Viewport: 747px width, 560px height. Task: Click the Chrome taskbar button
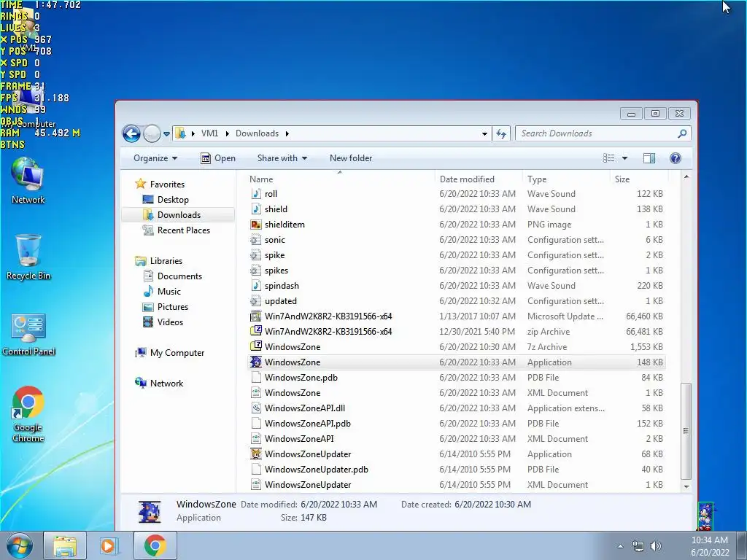point(155,545)
